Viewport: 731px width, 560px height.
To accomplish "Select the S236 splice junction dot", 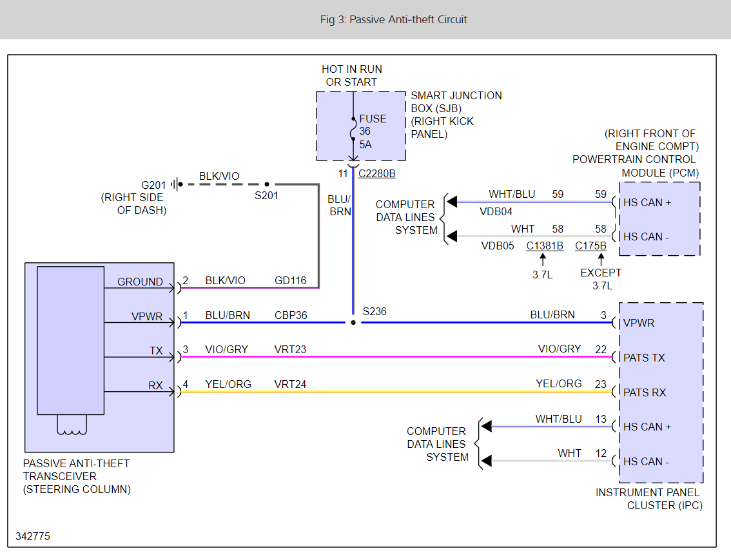I will coord(353,322).
